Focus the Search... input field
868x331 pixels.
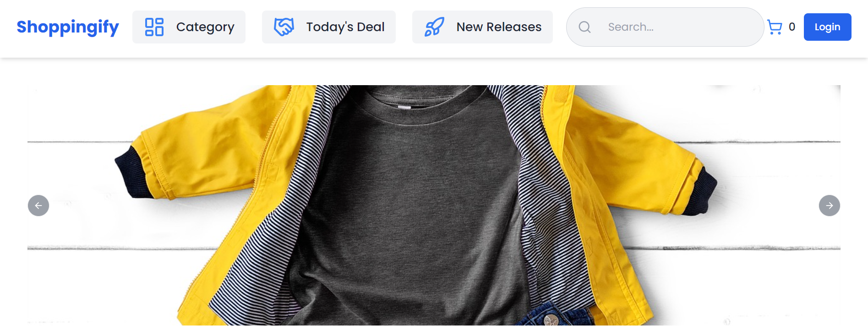click(665, 27)
